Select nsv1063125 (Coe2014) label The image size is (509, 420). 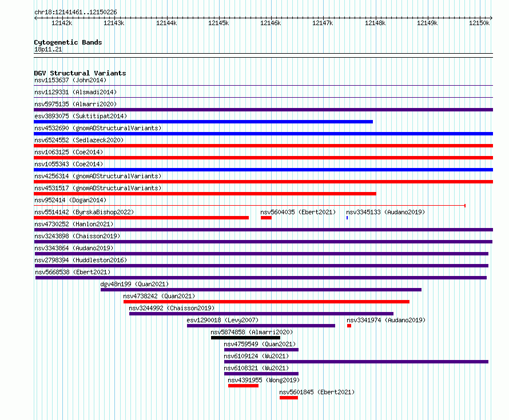tap(69, 152)
